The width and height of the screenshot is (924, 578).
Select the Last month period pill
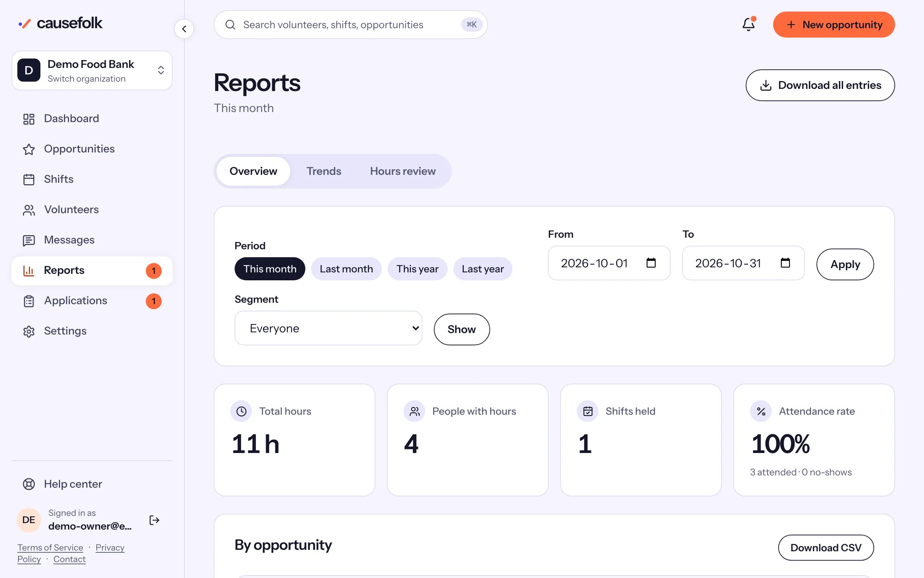click(x=346, y=269)
